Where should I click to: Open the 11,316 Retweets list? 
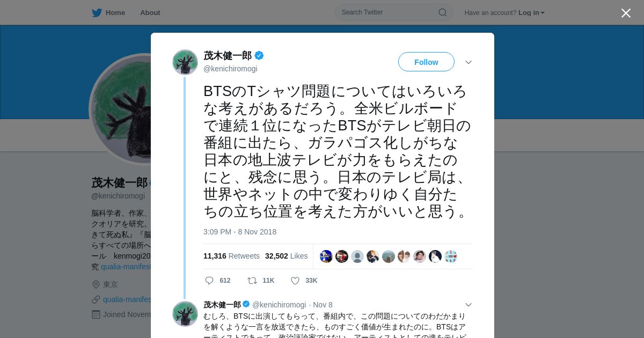(231, 256)
